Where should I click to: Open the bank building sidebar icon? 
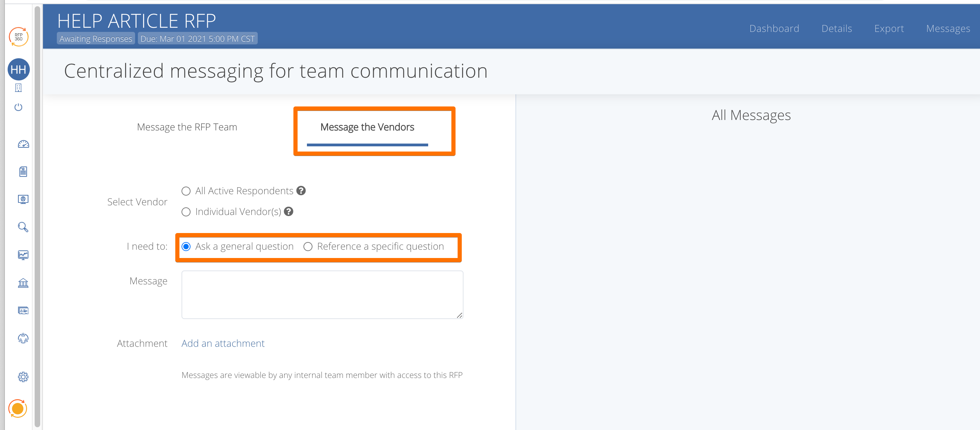23,283
